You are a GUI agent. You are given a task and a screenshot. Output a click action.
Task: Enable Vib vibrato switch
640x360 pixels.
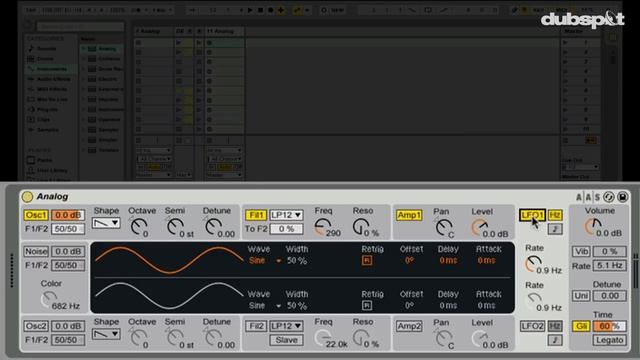(581, 251)
